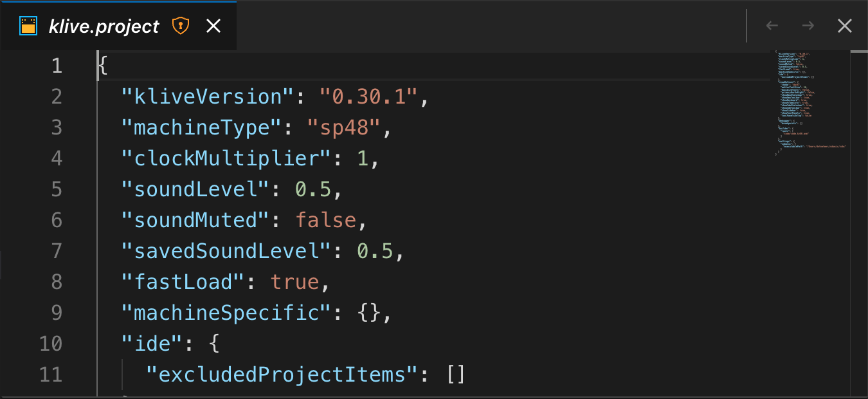
Task: Click the orange read-only lock shield icon
Action: 181,26
